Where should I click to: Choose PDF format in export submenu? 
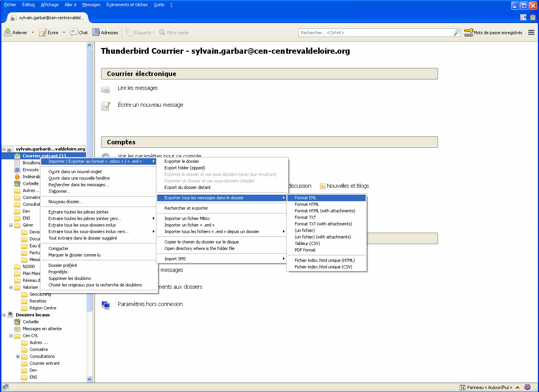305,250
